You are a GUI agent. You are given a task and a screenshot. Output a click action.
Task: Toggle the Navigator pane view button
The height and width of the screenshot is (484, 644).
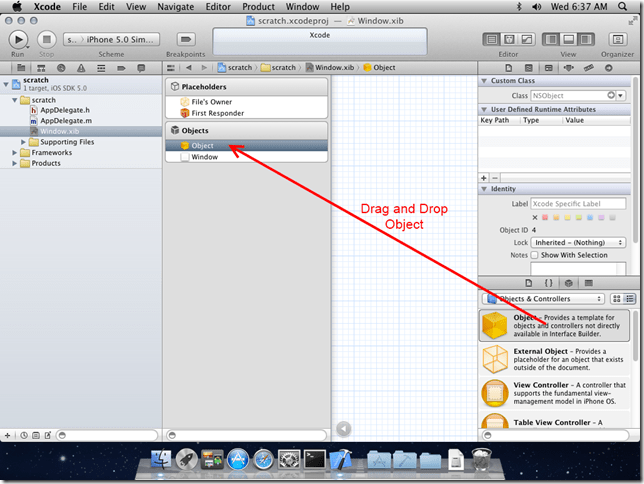(552, 39)
